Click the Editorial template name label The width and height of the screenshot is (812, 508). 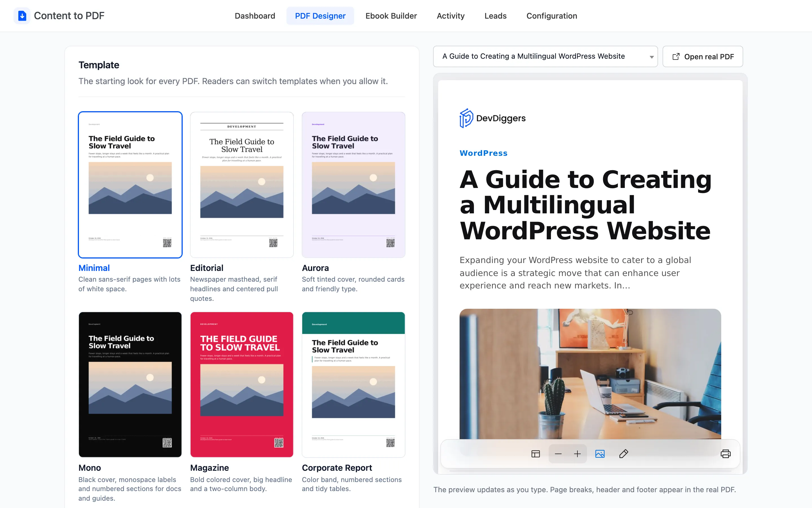click(x=206, y=268)
